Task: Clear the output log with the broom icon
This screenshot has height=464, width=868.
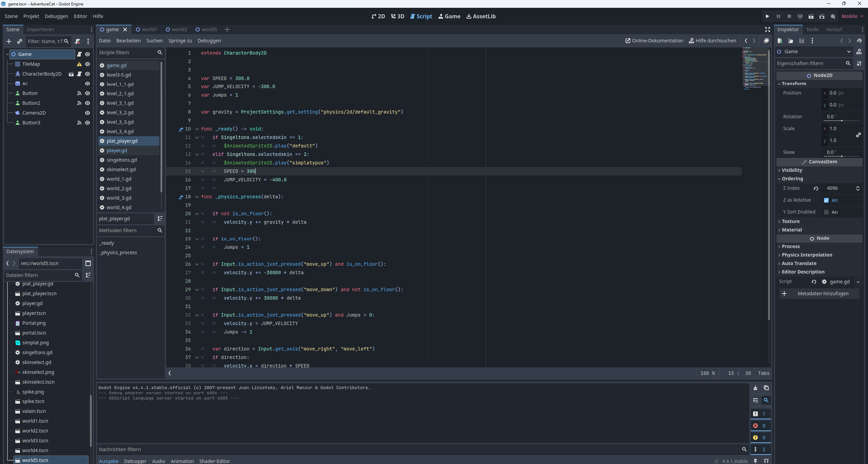Action: tap(755, 388)
